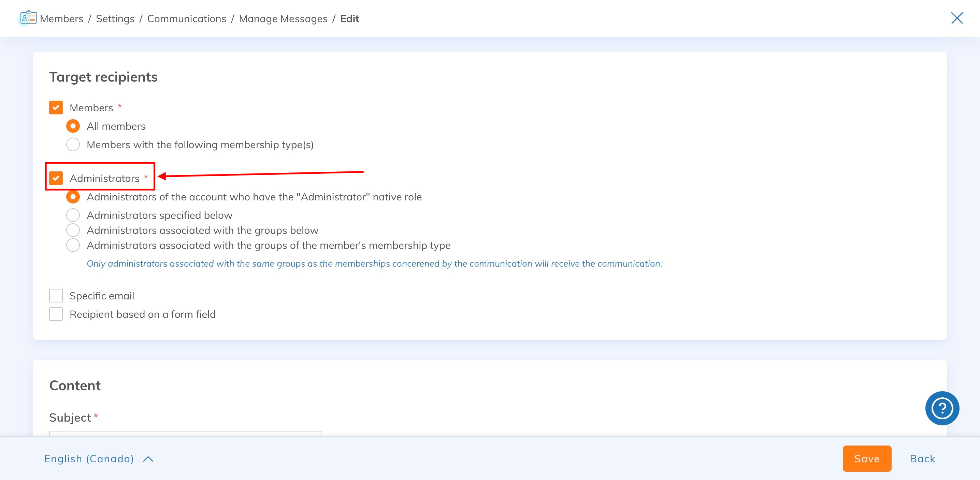This screenshot has width=980, height=480.
Task: Uncheck the Members recipients checkbox
Action: 56,108
